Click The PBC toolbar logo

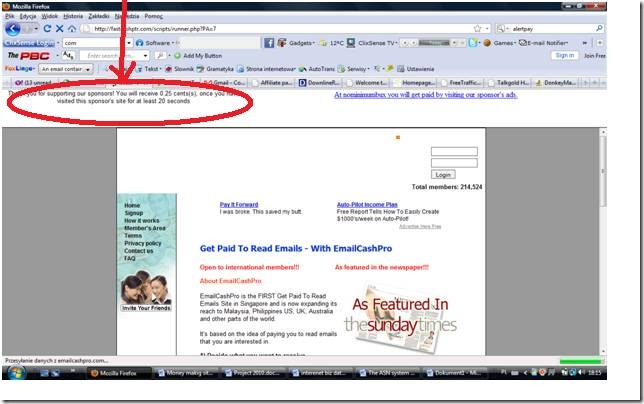pos(29,56)
